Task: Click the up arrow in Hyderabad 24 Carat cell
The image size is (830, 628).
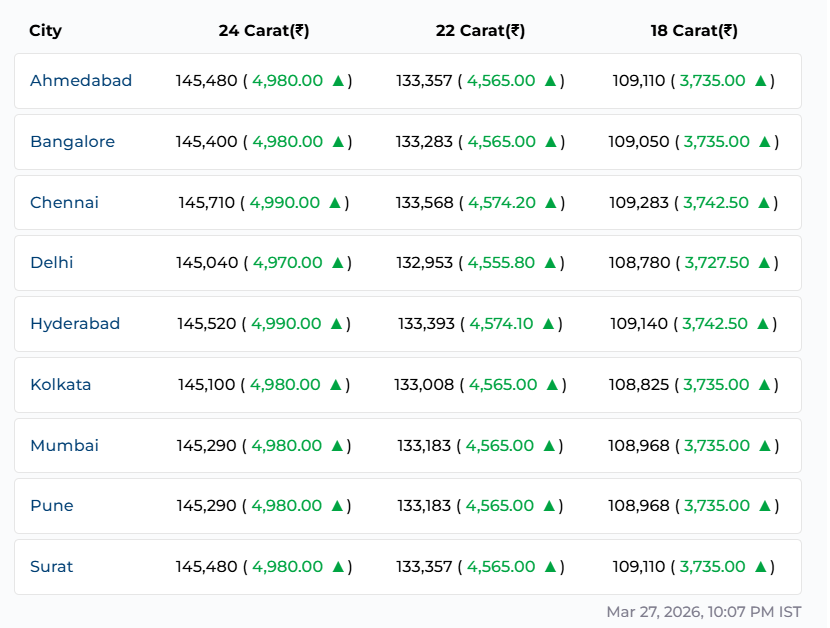Action: click(x=336, y=324)
